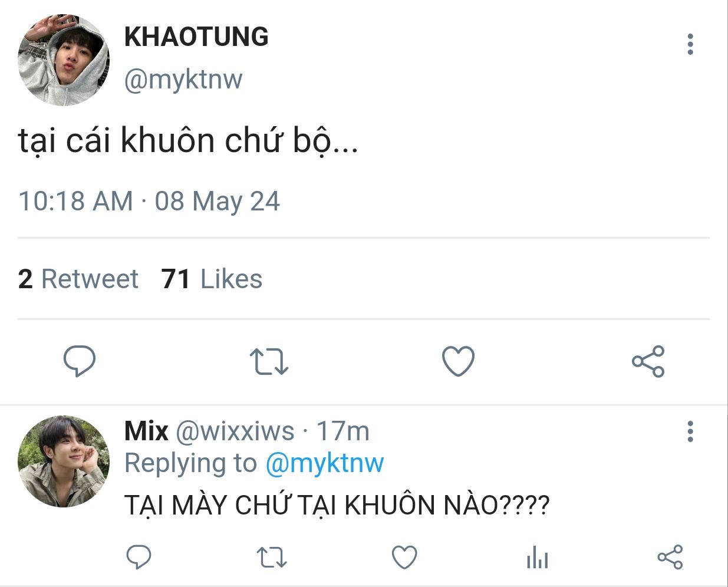Share the main tweet

648,361
